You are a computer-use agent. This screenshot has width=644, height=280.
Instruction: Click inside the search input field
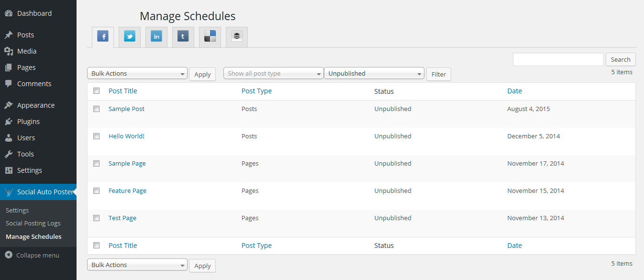[558, 59]
